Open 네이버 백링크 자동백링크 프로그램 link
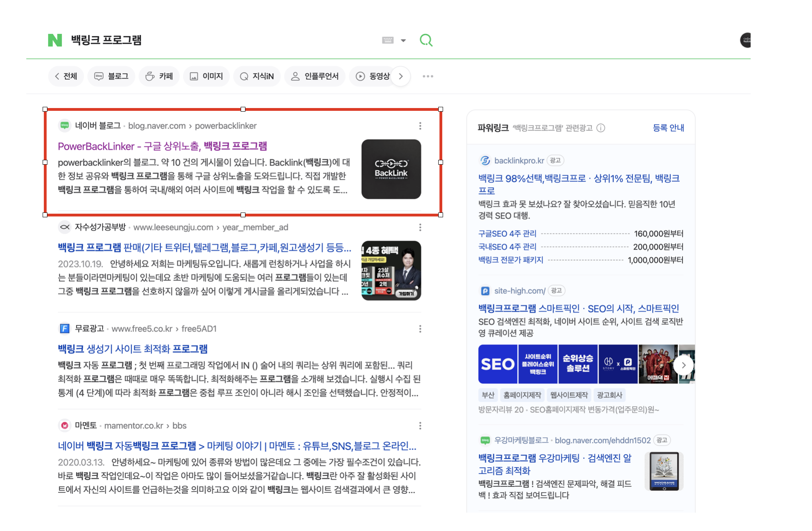 [237, 446]
